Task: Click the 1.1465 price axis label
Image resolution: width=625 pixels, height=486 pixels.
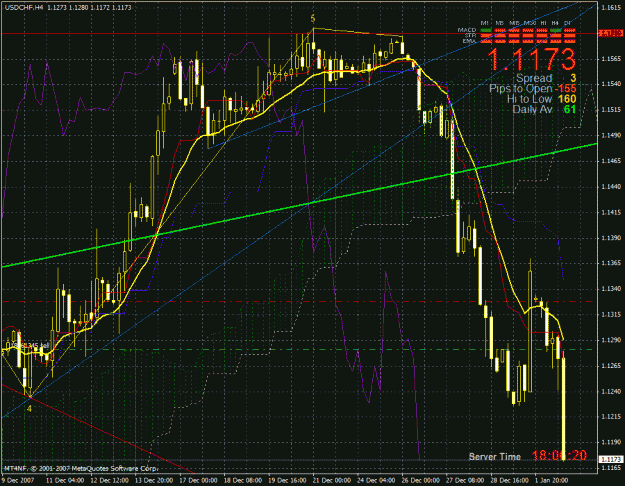Action: [611, 161]
